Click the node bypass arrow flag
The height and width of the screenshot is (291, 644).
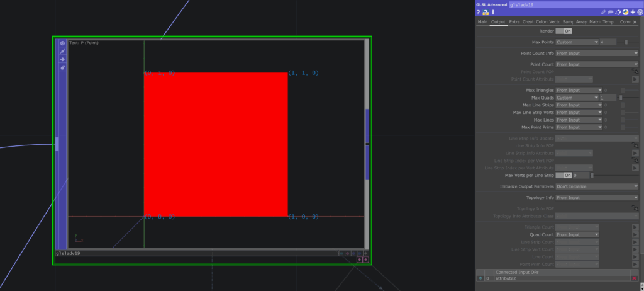[62, 59]
